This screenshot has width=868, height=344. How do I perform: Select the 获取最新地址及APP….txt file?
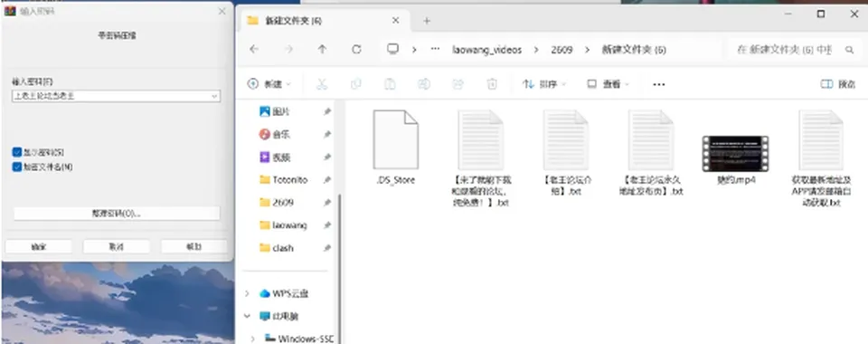822,158
